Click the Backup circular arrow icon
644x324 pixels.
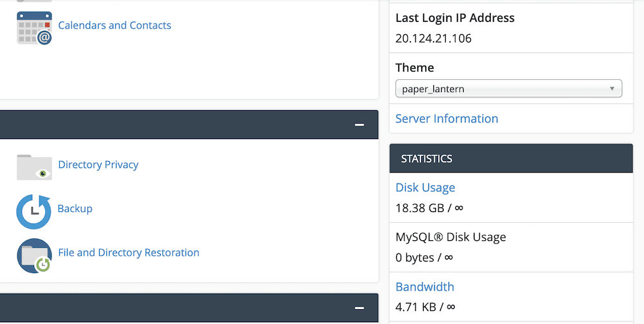[x=33, y=211]
